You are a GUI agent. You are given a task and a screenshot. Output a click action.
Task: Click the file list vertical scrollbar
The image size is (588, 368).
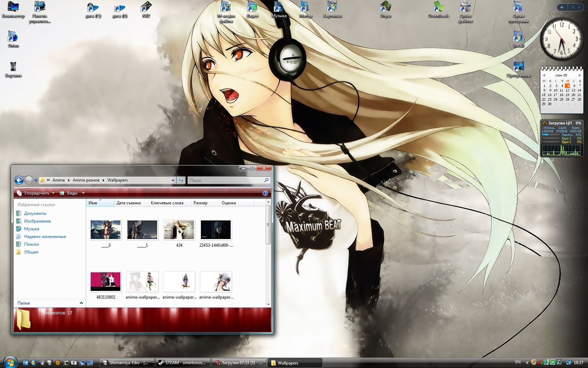tap(268, 224)
